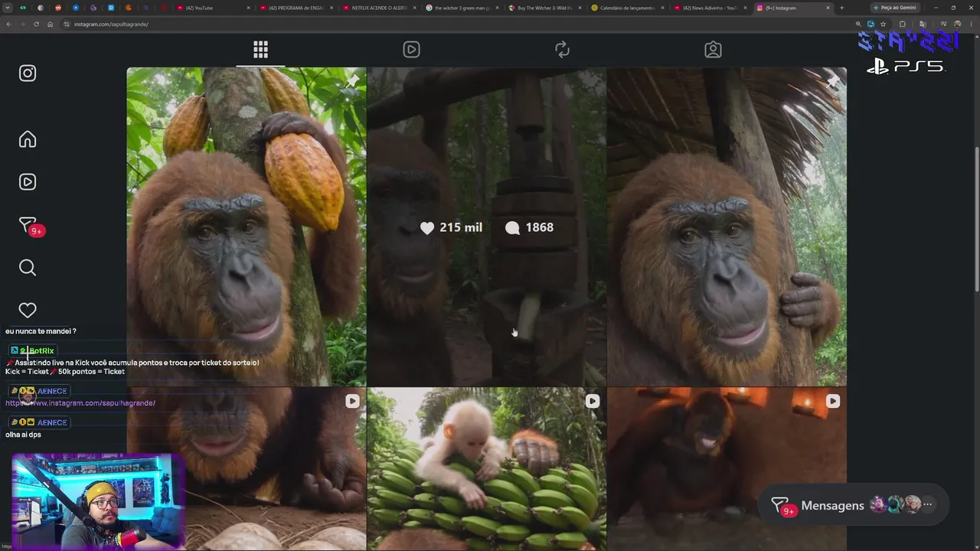The image size is (980, 551).
Task: Click the pinned Reddit tab icon
Action: pos(59,8)
